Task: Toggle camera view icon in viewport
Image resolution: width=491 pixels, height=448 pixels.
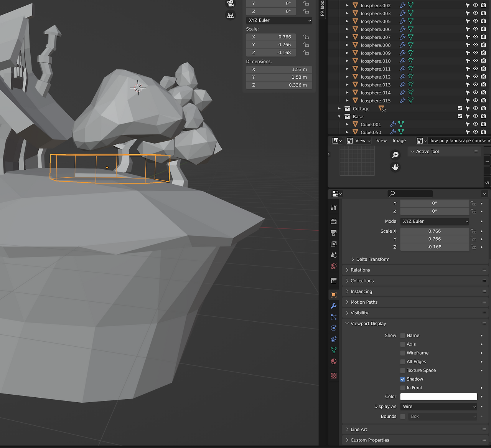Action: 230,3
